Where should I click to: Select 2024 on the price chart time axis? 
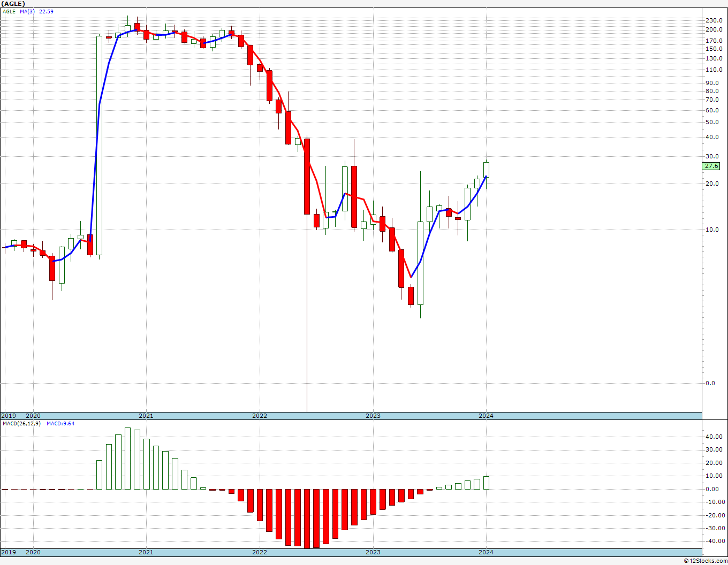486,416
